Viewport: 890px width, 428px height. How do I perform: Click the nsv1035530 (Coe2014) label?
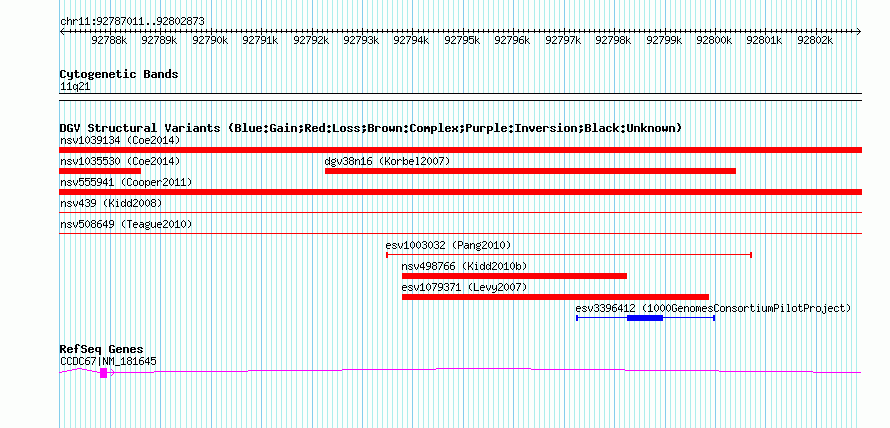coord(120,161)
